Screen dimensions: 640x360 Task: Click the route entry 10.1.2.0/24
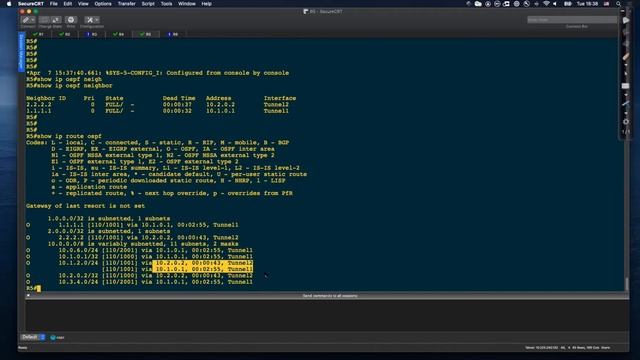point(139,263)
